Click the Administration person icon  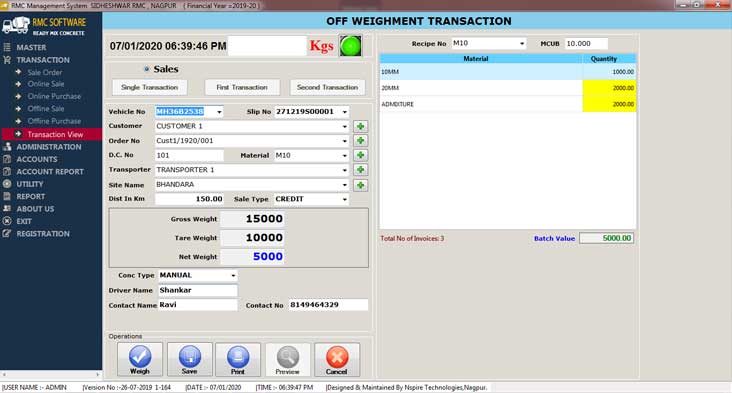(7, 147)
